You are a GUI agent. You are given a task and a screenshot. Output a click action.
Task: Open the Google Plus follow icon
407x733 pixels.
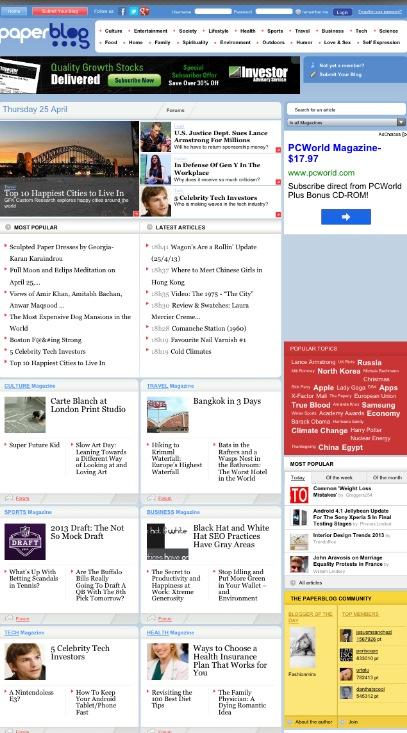tap(145, 12)
